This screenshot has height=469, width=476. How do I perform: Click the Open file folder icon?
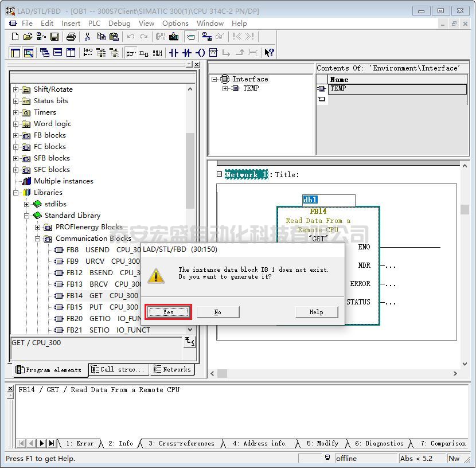point(28,37)
